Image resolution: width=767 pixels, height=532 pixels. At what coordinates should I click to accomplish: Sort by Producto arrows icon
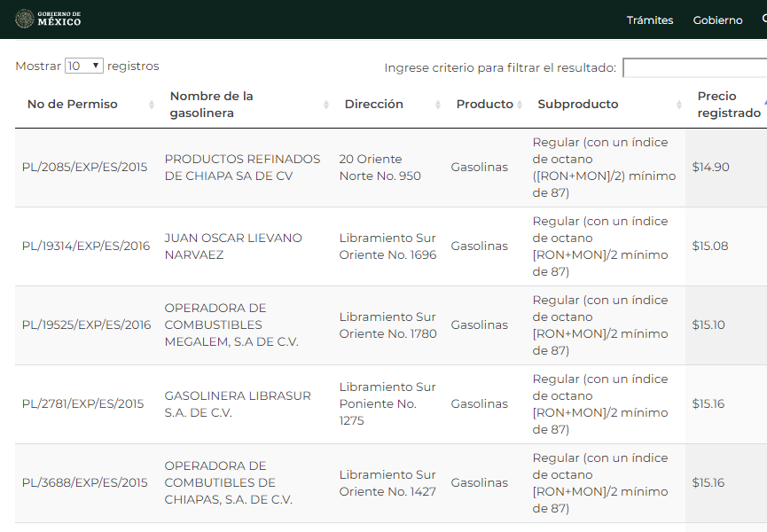coord(520,104)
